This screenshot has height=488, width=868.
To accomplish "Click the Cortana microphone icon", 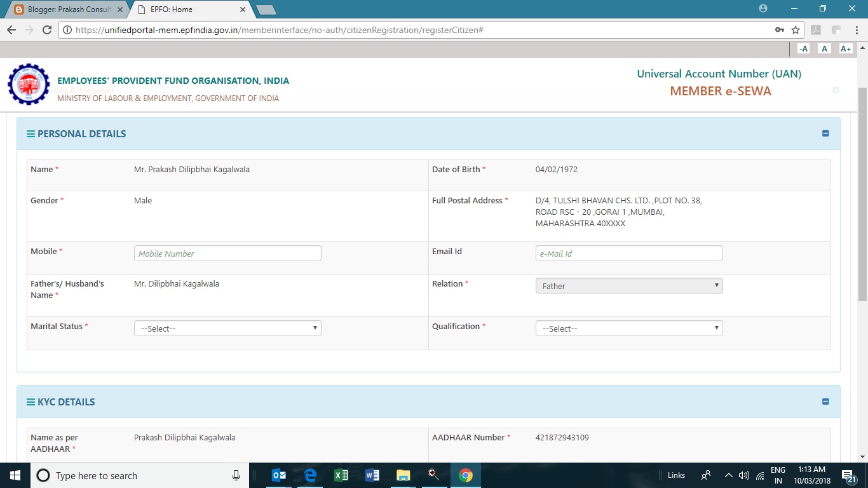I will [236, 475].
